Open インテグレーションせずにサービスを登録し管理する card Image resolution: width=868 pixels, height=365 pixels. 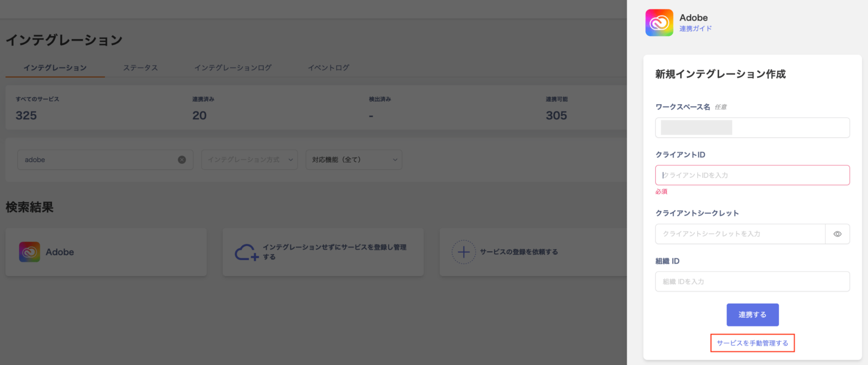tap(323, 252)
